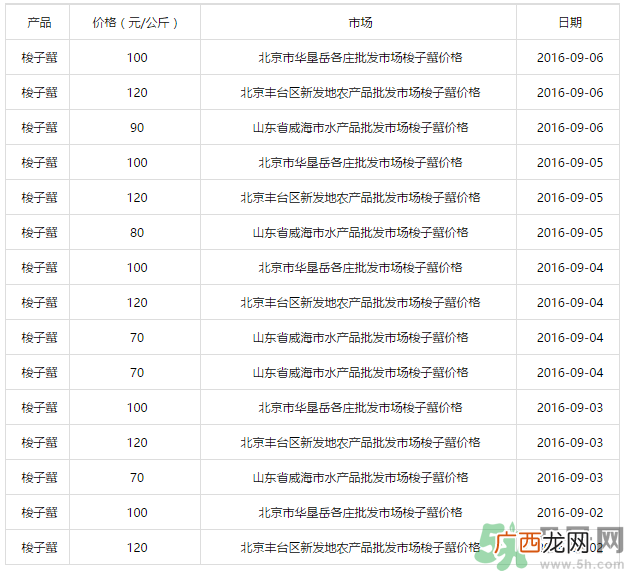Click 梭子蟹 in 新发地 row dated 2016-09-06

pyautogui.click(x=39, y=93)
